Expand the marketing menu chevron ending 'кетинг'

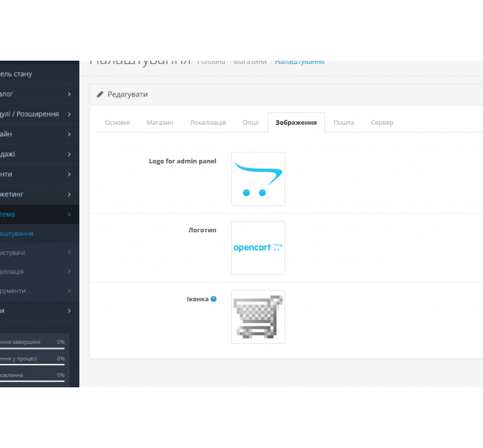[x=69, y=194]
